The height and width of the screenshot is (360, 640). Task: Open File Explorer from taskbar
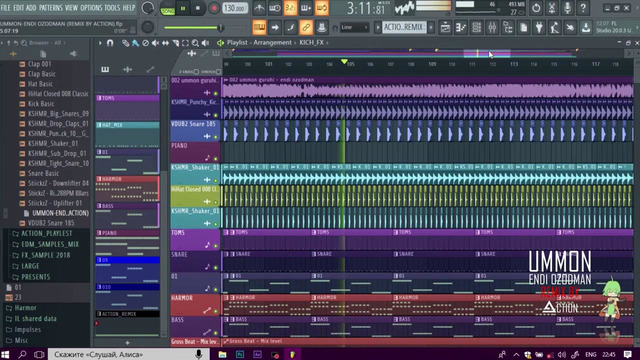pyautogui.click(x=222, y=354)
